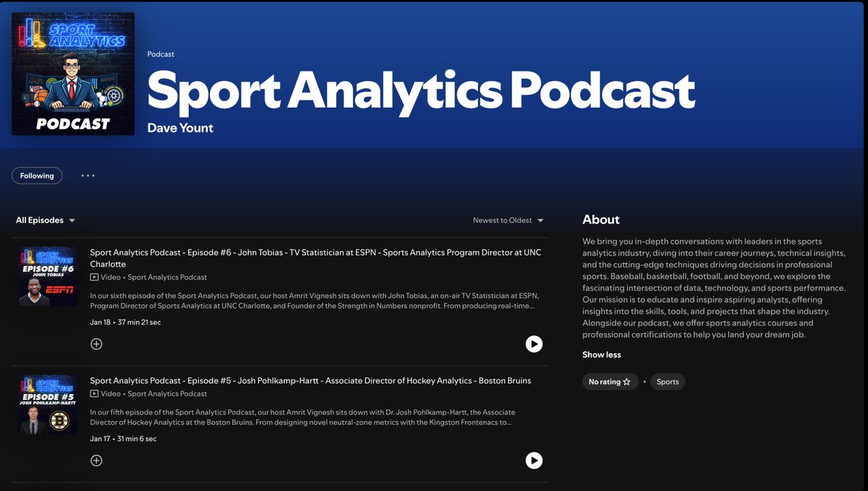Viewport: 868px width, 491px height.
Task: Open the Dave Yount creator link
Action: (x=180, y=128)
